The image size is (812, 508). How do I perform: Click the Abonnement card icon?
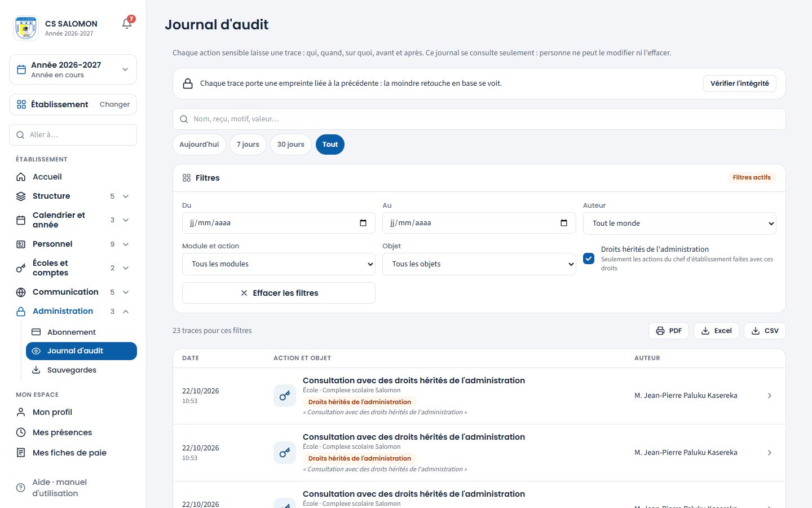(x=36, y=332)
